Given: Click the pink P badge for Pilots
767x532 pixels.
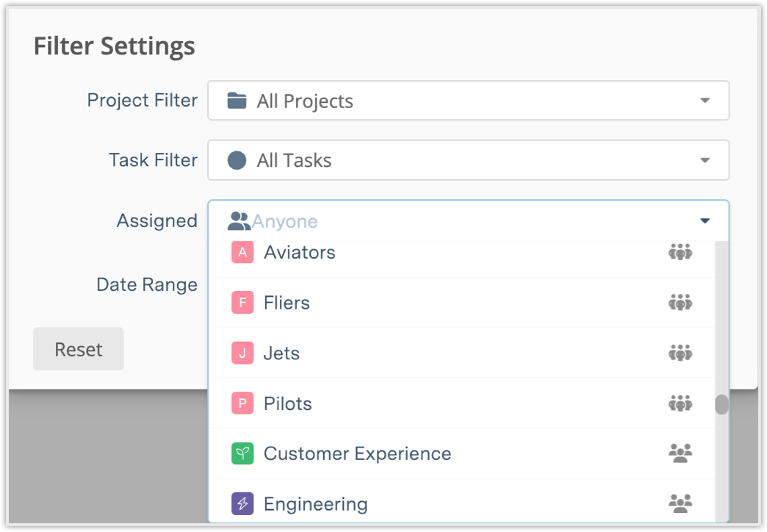Looking at the screenshot, I should (242, 403).
